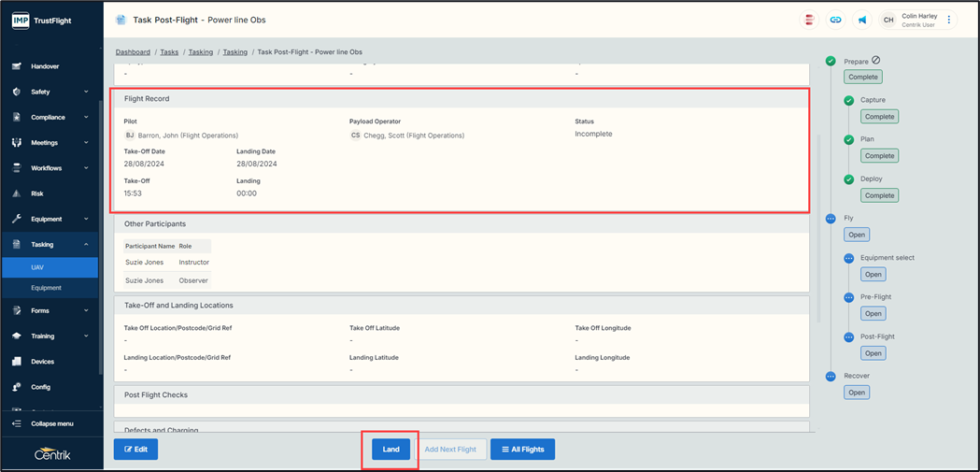Click the Handover sidebar icon
Viewport: 980px width, 472px height.
16,66
